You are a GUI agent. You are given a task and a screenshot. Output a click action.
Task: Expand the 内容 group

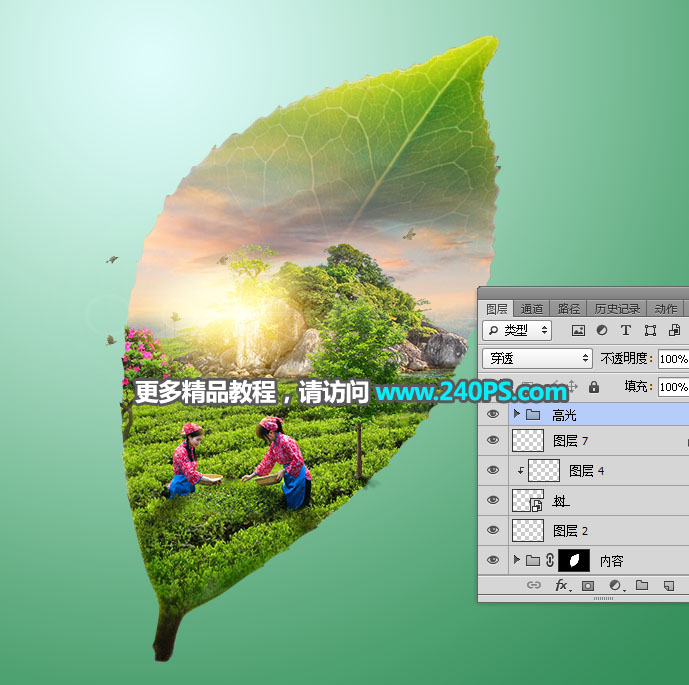(x=517, y=560)
